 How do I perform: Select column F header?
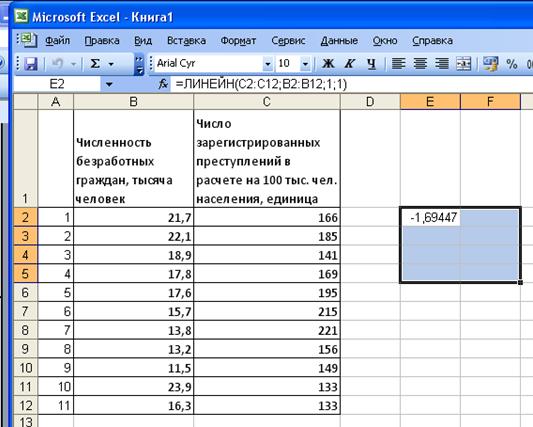[490, 102]
